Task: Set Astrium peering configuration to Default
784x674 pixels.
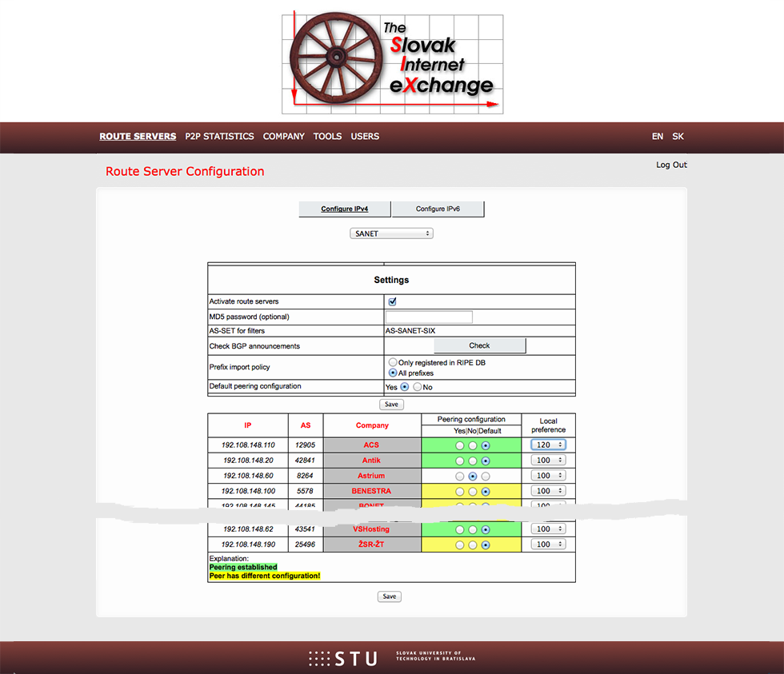Action: point(486,477)
